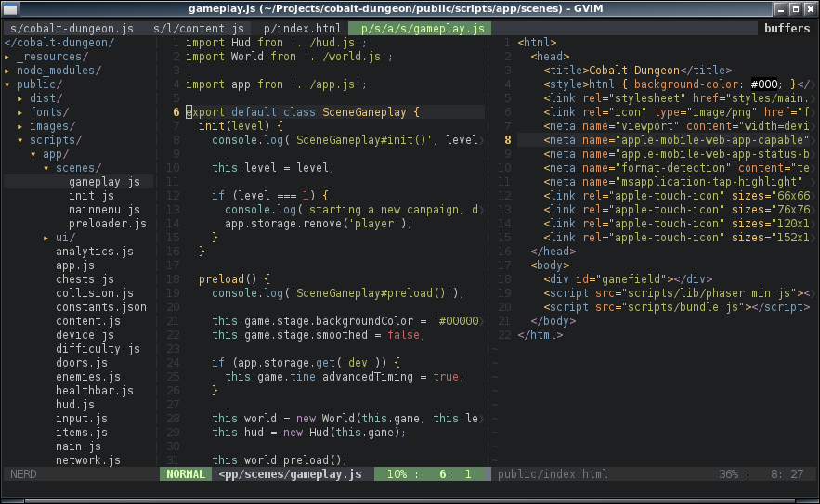This screenshot has width=820, height=504.
Task: Click the </head> closing tag line
Action: click(553, 252)
